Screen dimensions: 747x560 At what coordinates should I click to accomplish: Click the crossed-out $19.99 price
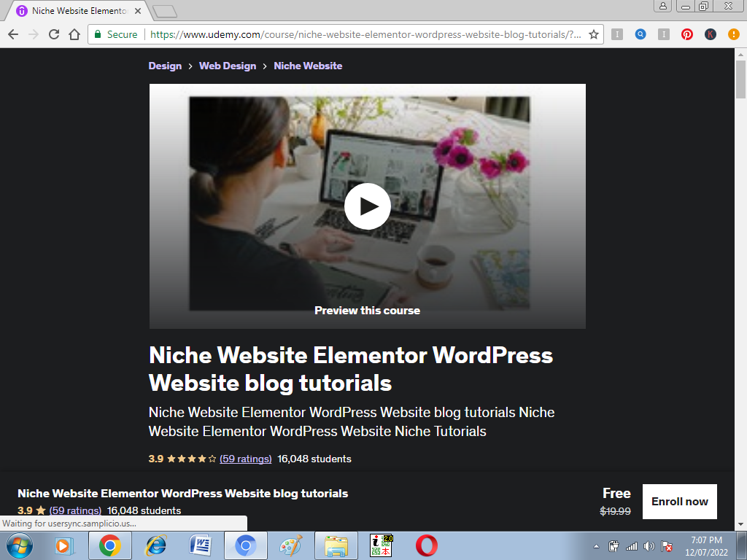coord(615,511)
